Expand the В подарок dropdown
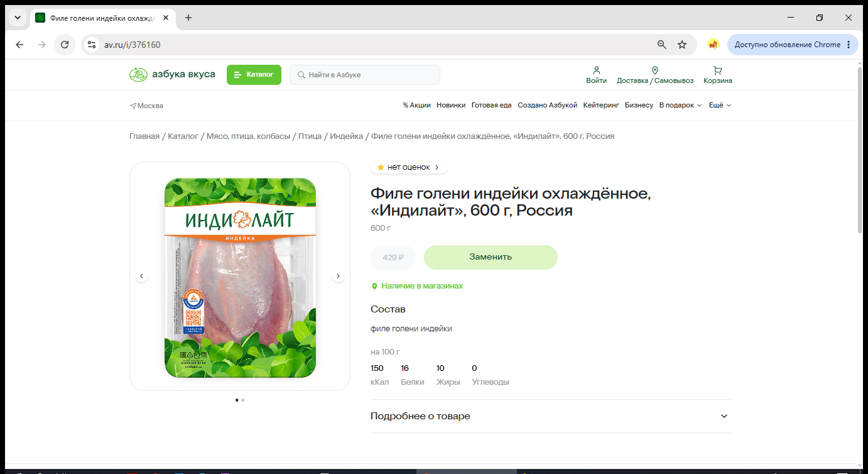Screen dimensions: 868x474 tap(680, 105)
